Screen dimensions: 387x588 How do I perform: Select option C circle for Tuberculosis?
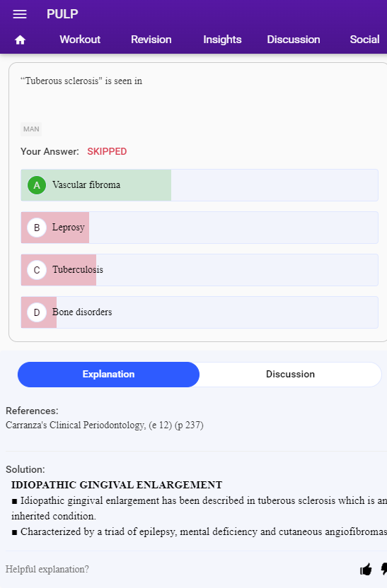(x=37, y=270)
